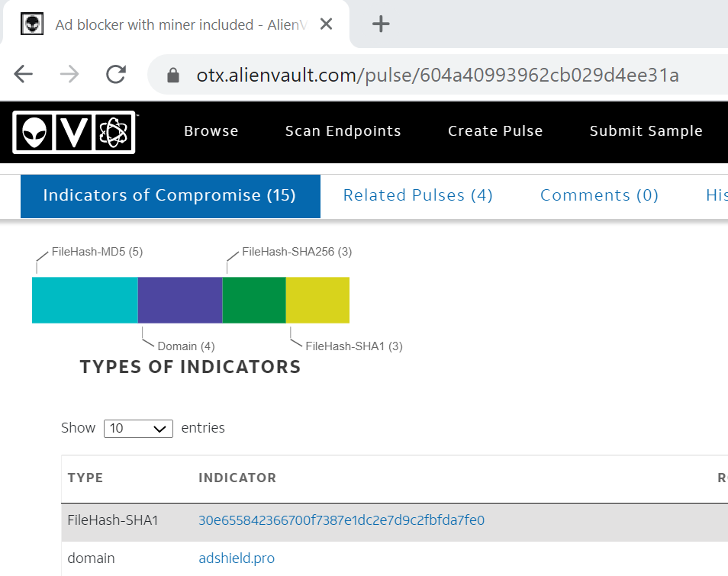Select Scan Endpoints from navigation

[343, 131]
